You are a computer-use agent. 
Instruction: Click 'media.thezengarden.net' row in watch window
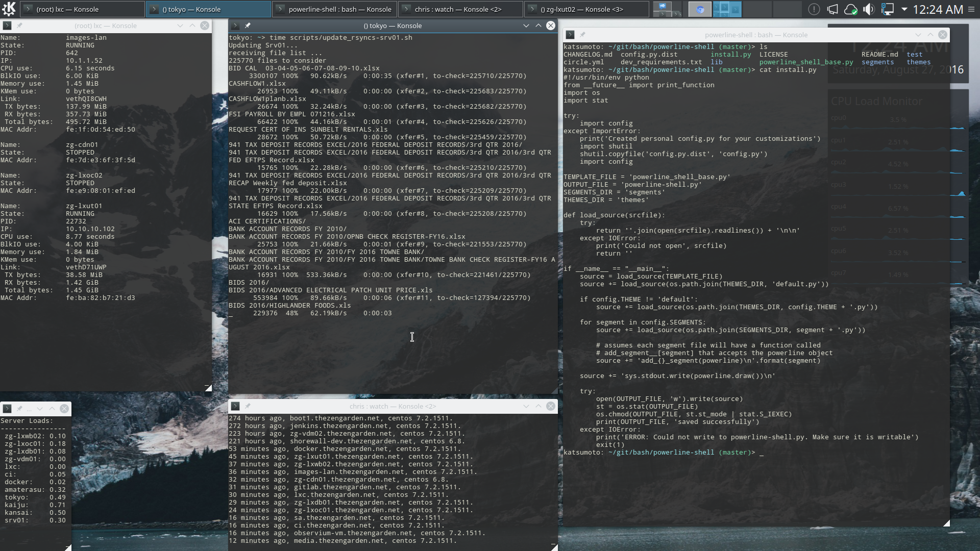pos(342,541)
